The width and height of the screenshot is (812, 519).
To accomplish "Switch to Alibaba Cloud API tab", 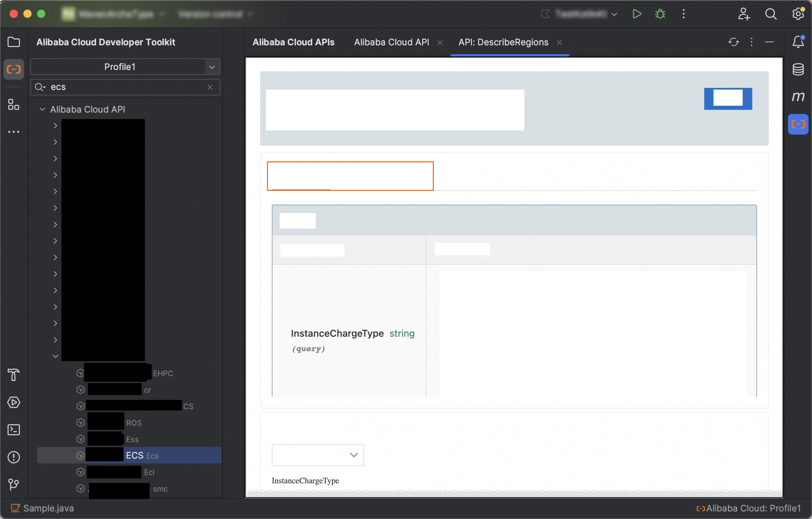I will [392, 42].
